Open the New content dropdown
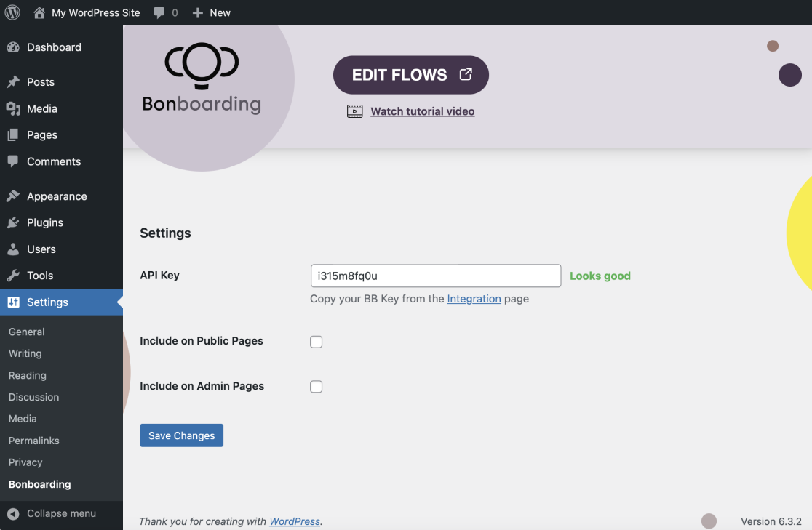This screenshot has height=530, width=812. tap(212, 12)
